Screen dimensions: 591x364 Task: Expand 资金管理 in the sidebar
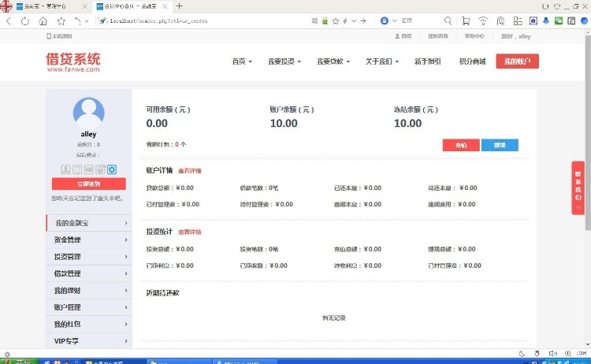click(x=89, y=240)
